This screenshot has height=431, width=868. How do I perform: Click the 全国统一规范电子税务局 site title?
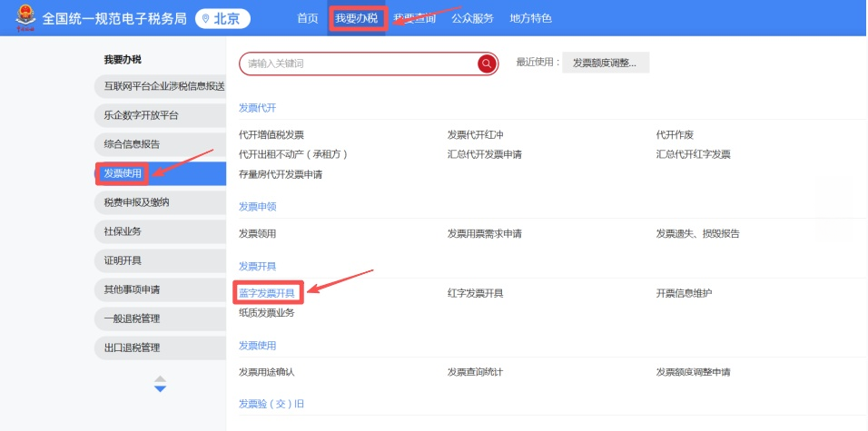115,19
